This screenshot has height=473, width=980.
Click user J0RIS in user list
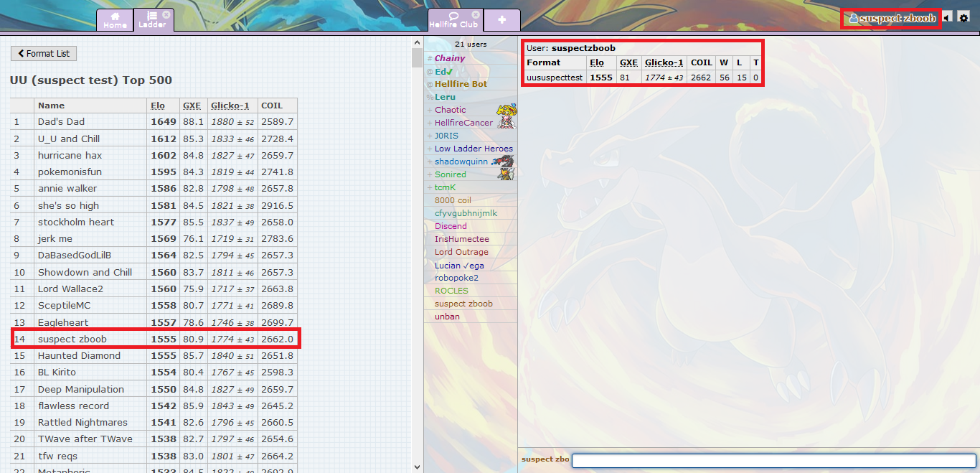click(x=446, y=136)
